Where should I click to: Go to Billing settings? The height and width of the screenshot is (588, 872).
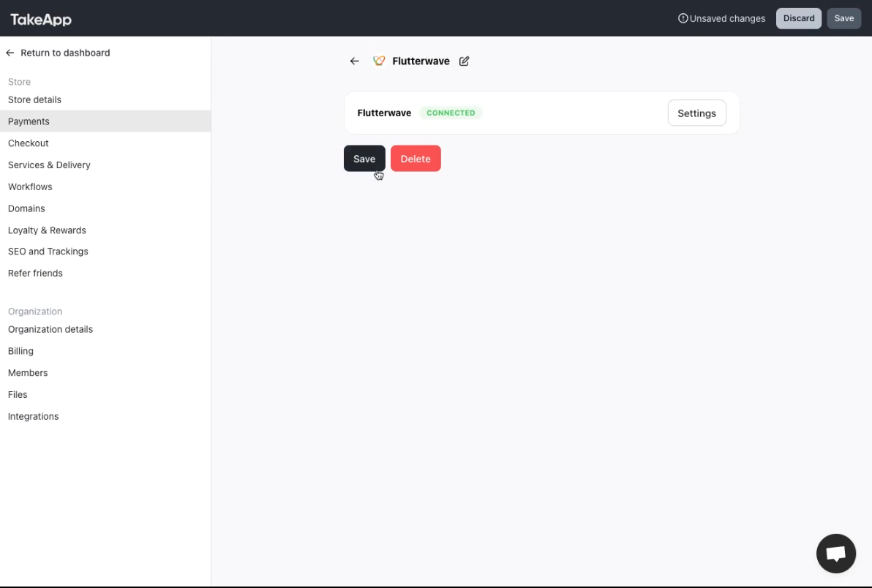point(20,351)
